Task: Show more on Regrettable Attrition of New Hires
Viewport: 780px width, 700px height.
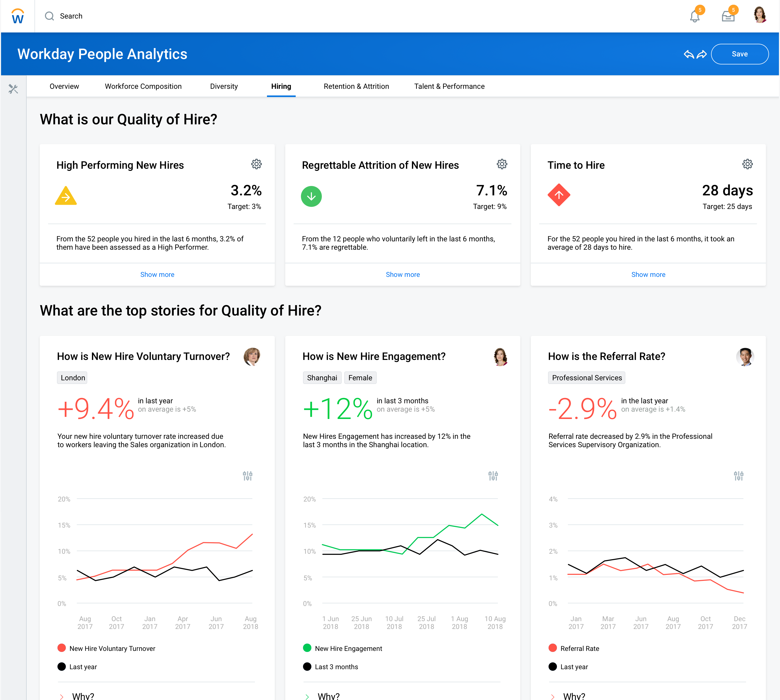Action: 403,274
